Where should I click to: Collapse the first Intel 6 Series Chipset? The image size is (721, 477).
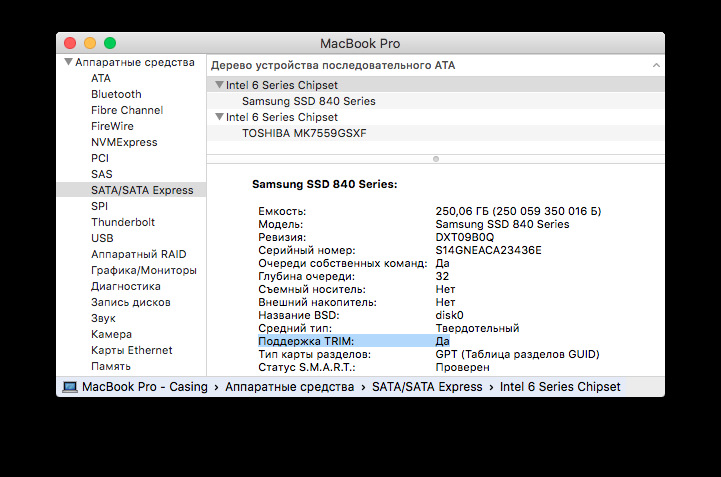click(x=219, y=85)
